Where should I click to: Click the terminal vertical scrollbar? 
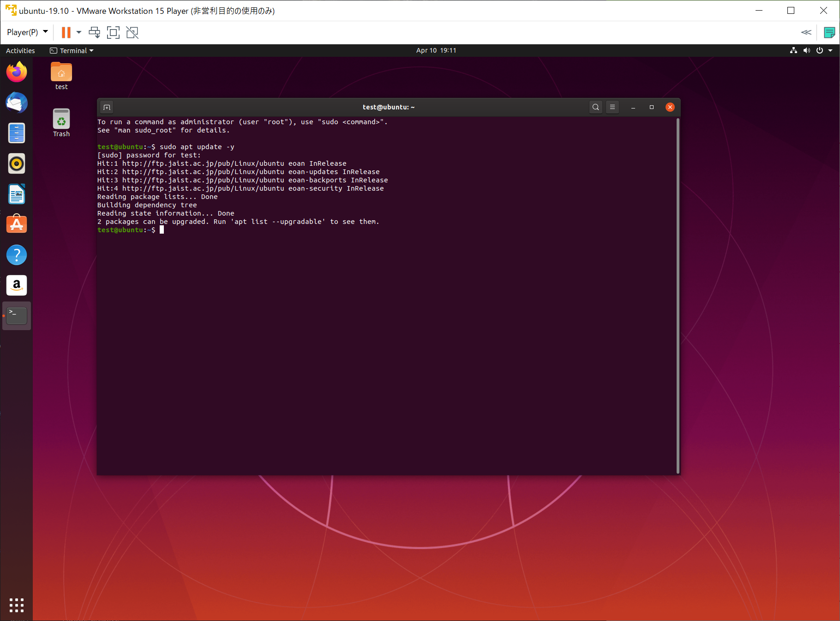click(678, 295)
